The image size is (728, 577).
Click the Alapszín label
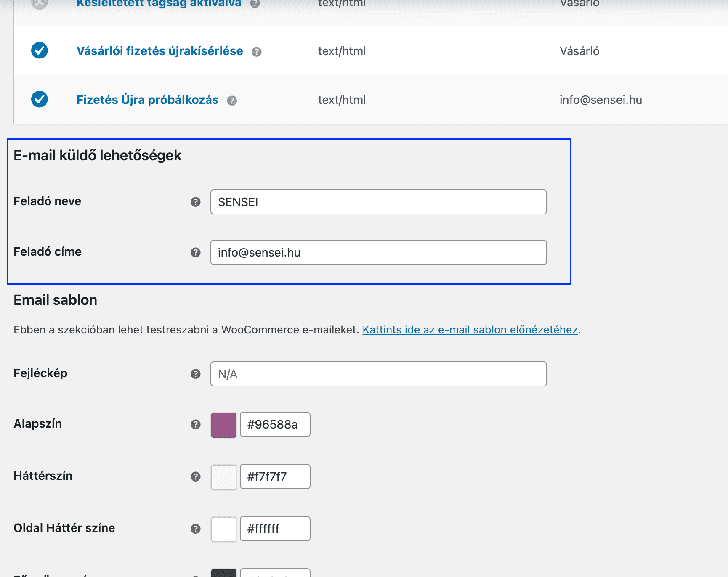tap(38, 423)
